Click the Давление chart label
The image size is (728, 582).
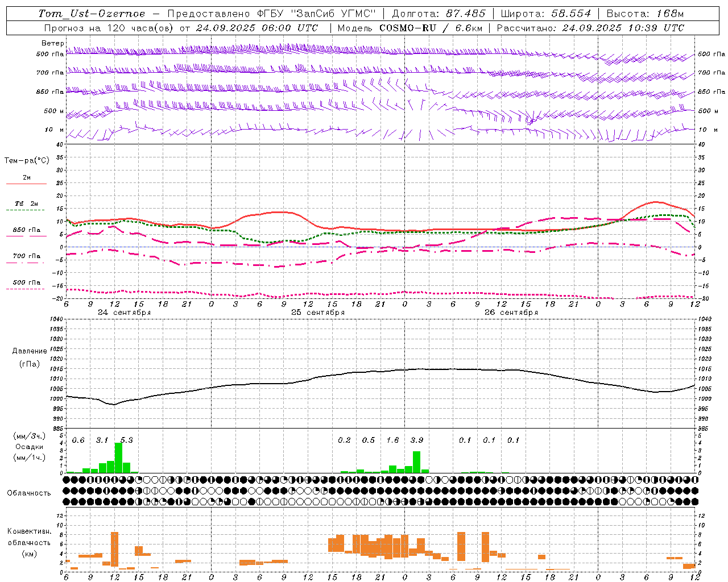point(30,351)
